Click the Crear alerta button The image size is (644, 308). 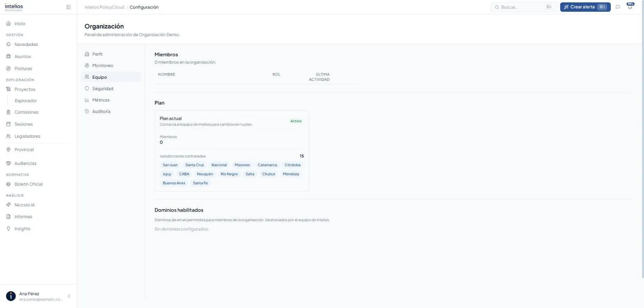(585, 7)
